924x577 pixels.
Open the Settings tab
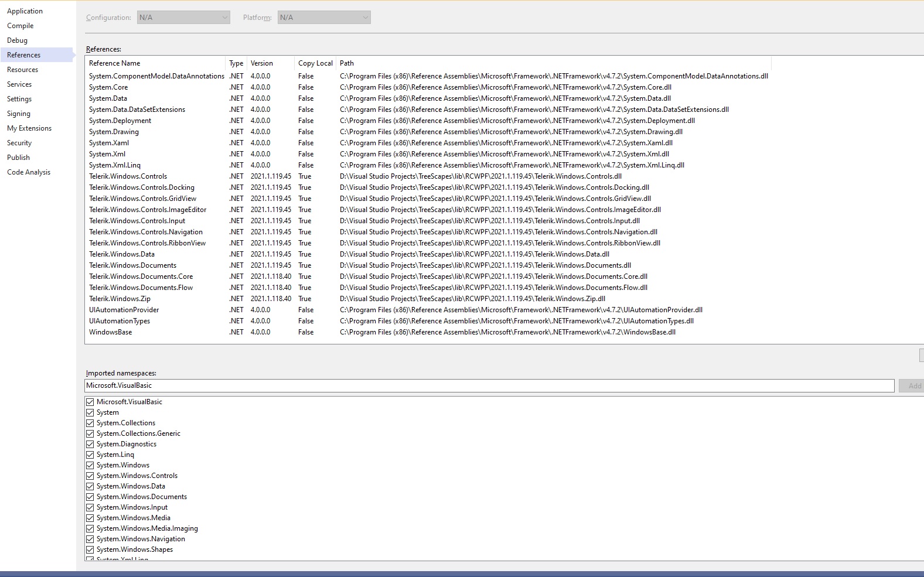click(x=19, y=99)
